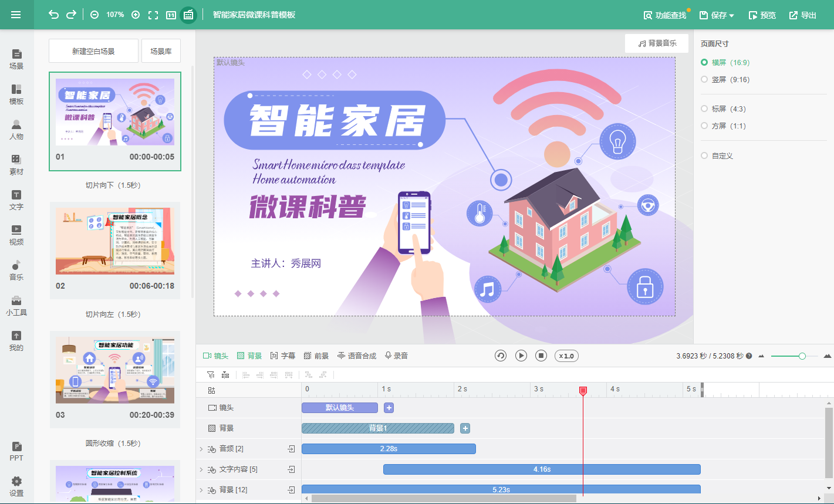Viewport: 834px width, 504px height.
Task: Open the 人物 characters sidebar panel
Action: coord(16,130)
